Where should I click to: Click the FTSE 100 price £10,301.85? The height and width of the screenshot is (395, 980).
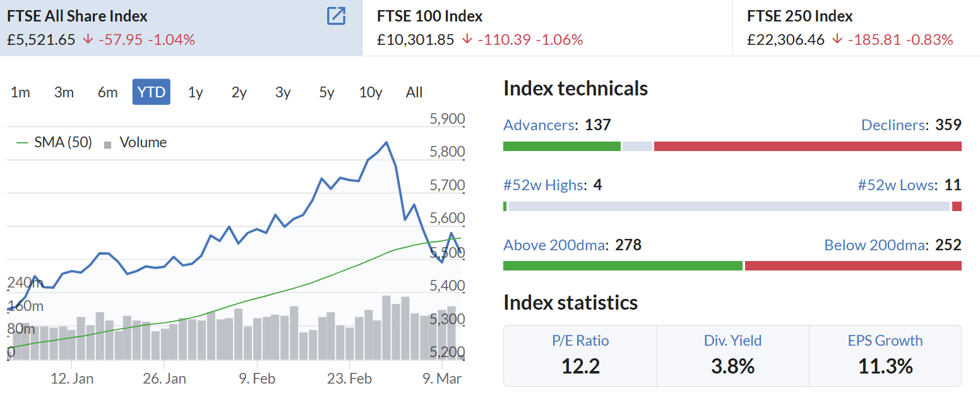415,40
